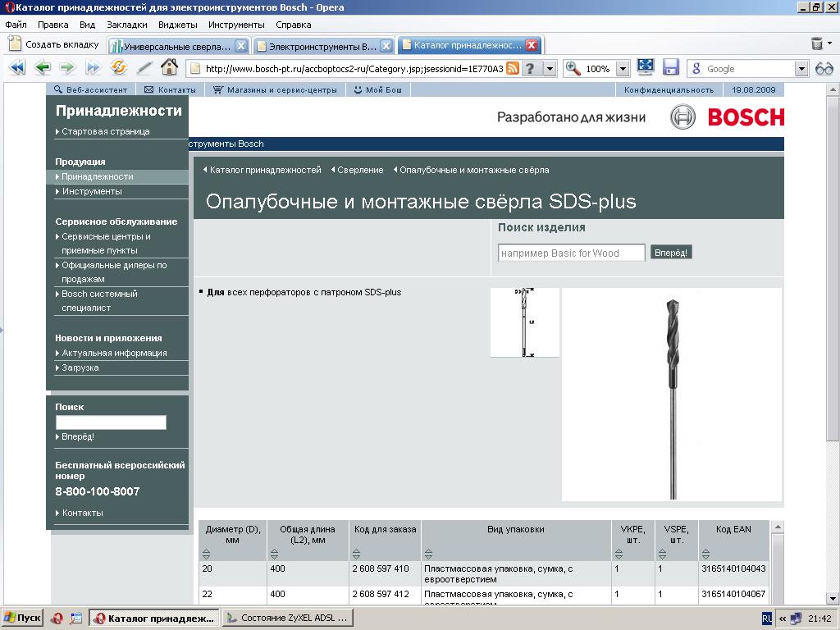Open Магазины и сервис-центры link

pyautogui.click(x=276, y=89)
